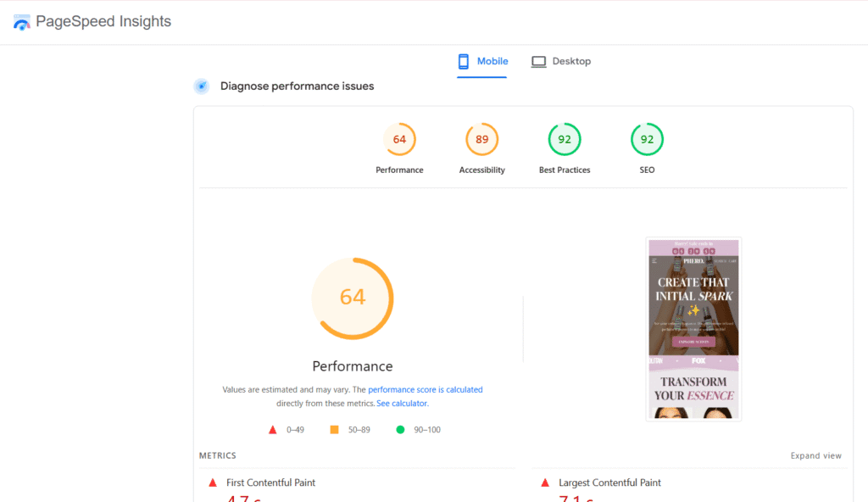Click the First Contentful Paint metric label
Image resolution: width=868 pixels, height=502 pixels.
273,482
